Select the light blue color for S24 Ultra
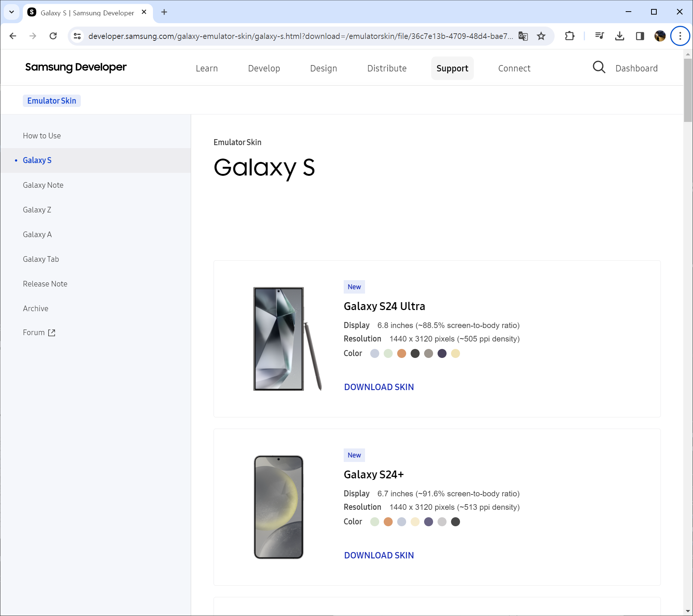Screen dimensions: 693x616 point(375,353)
